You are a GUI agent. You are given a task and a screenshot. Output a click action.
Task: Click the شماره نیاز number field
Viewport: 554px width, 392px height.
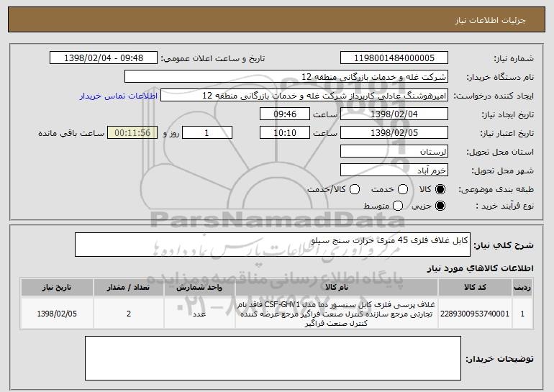(x=393, y=58)
